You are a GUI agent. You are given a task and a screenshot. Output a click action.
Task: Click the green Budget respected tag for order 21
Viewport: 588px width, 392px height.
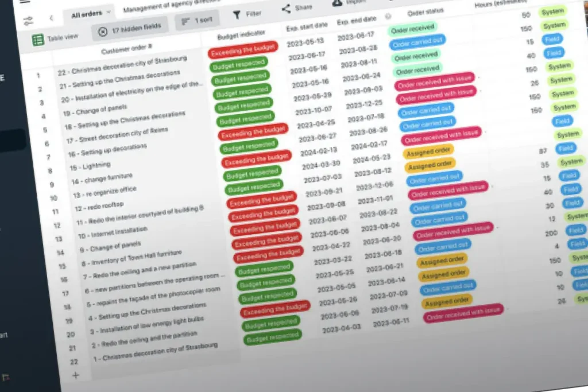(238, 65)
